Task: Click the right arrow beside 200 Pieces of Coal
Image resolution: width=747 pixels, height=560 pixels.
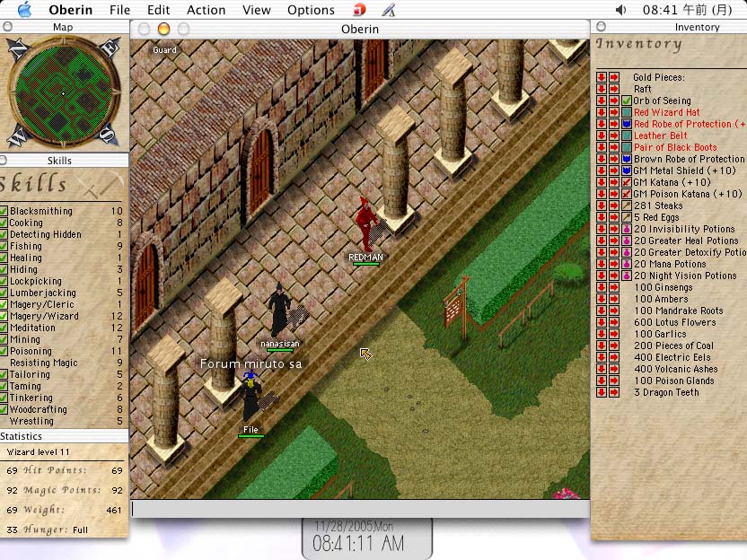Action: coord(613,346)
